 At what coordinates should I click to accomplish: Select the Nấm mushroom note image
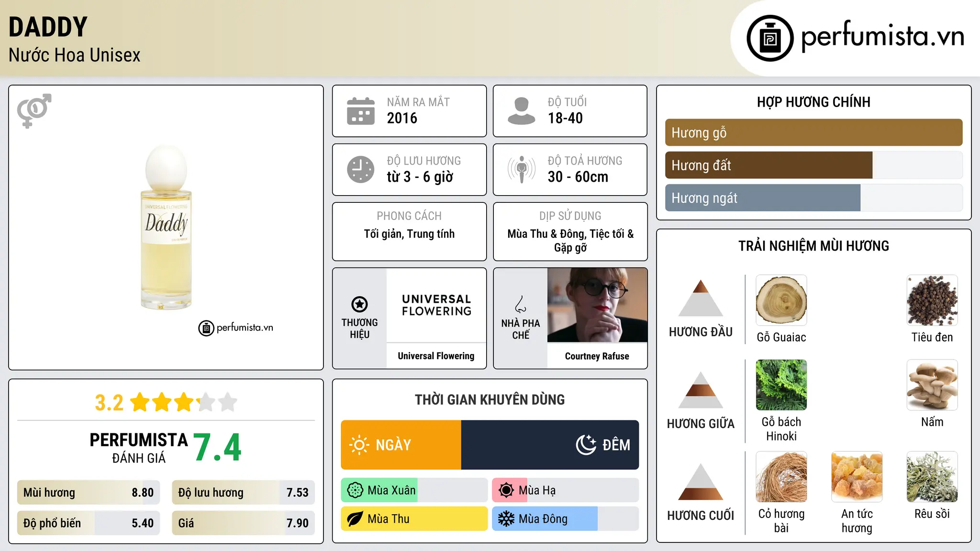pyautogui.click(x=932, y=385)
